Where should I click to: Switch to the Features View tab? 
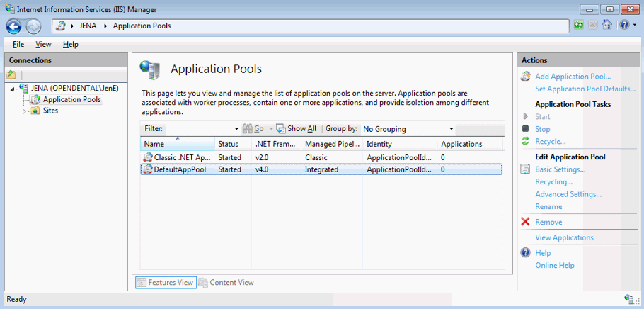click(x=166, y=282)
